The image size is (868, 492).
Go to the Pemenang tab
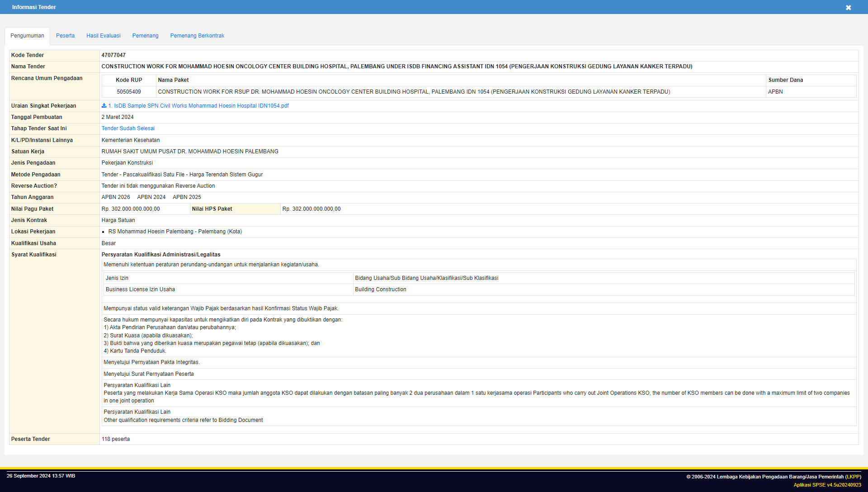tap(145, 36)
